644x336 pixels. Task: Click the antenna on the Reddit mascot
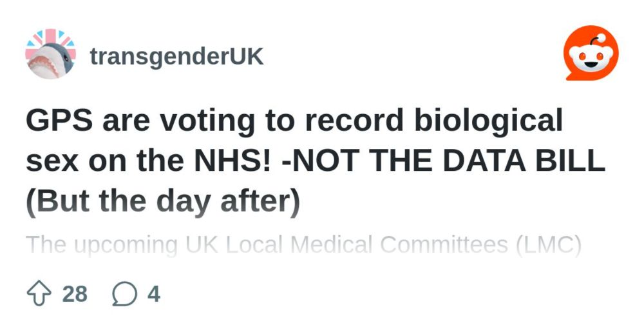597,39
